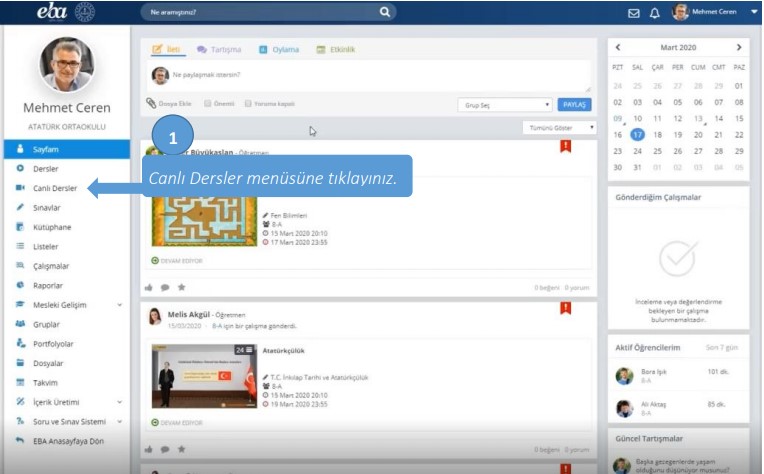The height and width of the screenshot is (474, 764).
Task: Open the Tümünü Göster filter dropdown
Action: (x=559, y=128)
